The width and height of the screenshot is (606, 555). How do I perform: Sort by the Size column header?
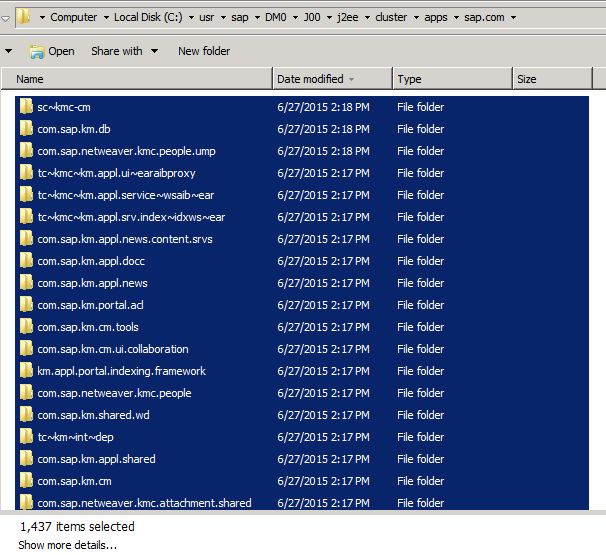point(552,79)
